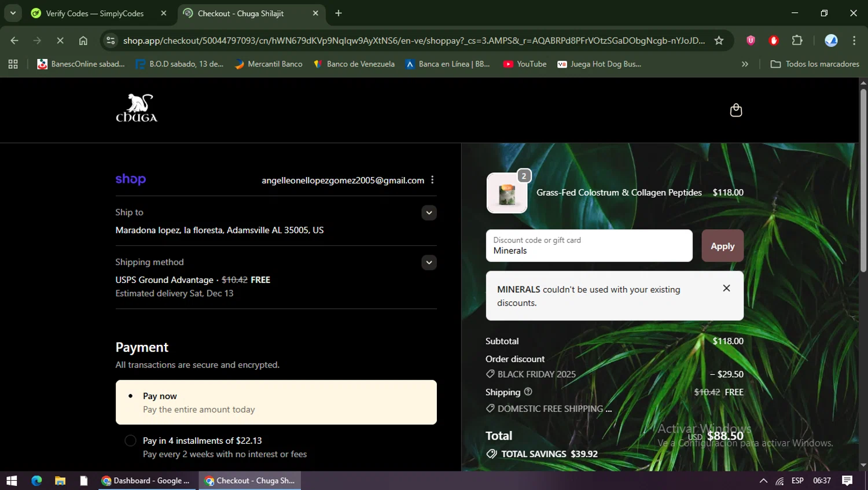Viewport: 868px width, 490px height.
Task: Open account options three-dot menu beside email
Action: (432, 180)
